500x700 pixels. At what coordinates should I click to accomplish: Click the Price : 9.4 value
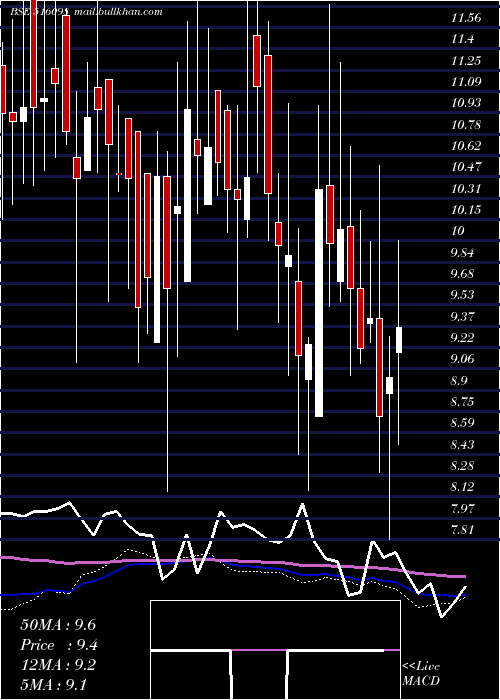59,645
